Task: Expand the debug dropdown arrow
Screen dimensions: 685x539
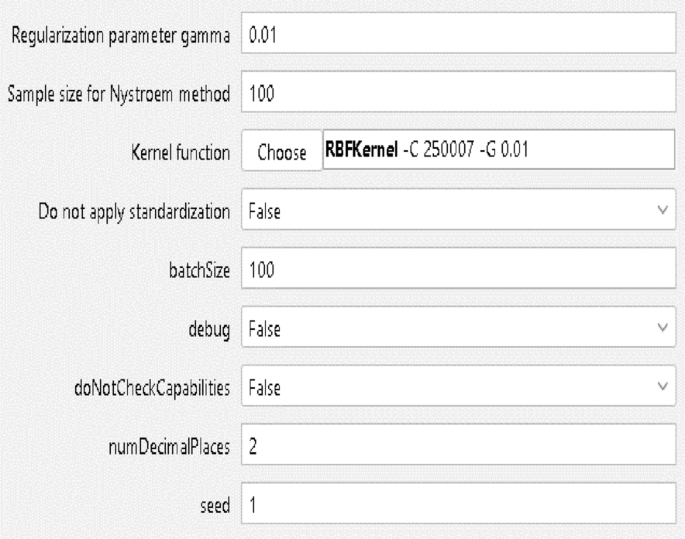Action: (661, 328)
